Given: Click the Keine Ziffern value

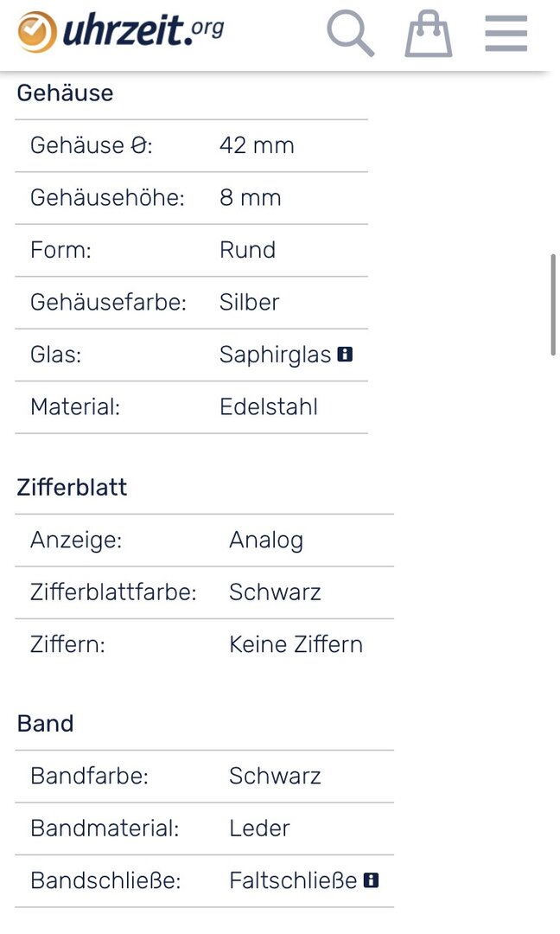Looking at the screenshot, I should 296,644.
